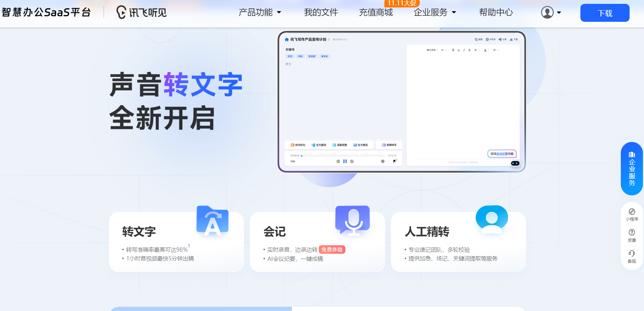
Task: Click the forward-skip icon in preview player
Action: click(x=352, y=161)
